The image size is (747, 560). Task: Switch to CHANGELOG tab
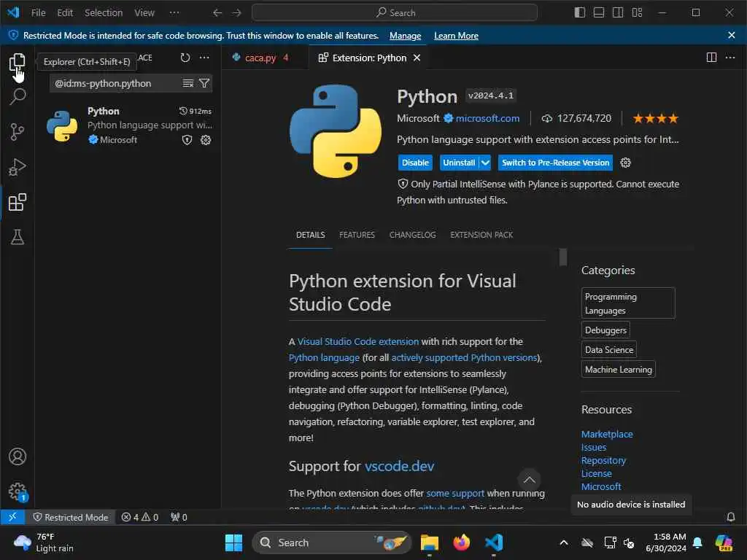coord(413,235)
